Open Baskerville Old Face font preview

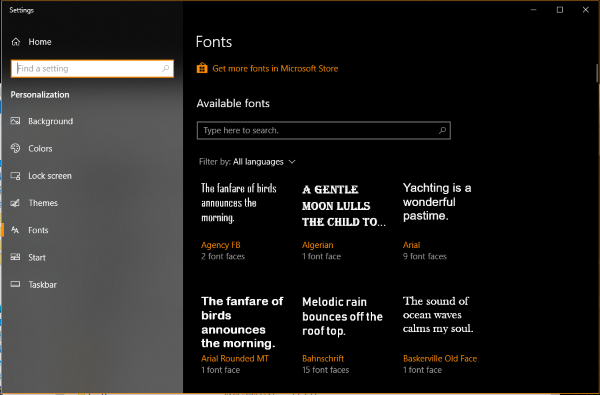tap(438, 315)
